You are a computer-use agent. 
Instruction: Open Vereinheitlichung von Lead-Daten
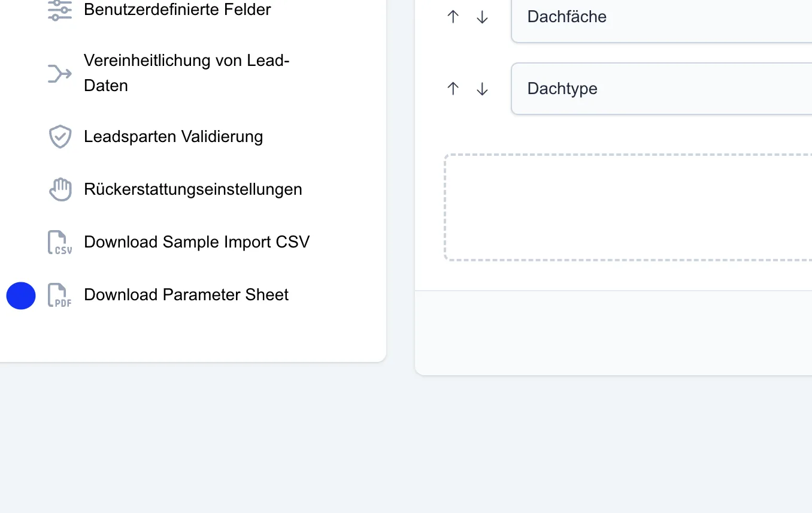pos(187,73)
